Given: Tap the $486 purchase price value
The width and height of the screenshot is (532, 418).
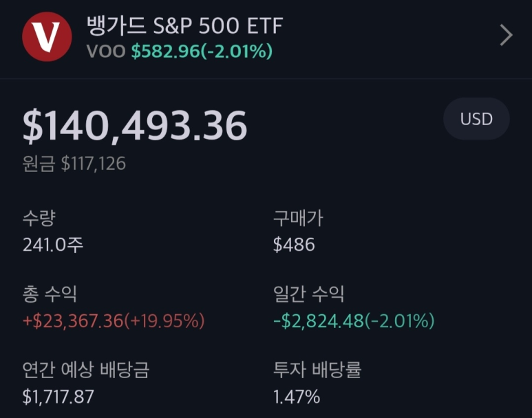Looking at the screenshot, I should (294, 245).
